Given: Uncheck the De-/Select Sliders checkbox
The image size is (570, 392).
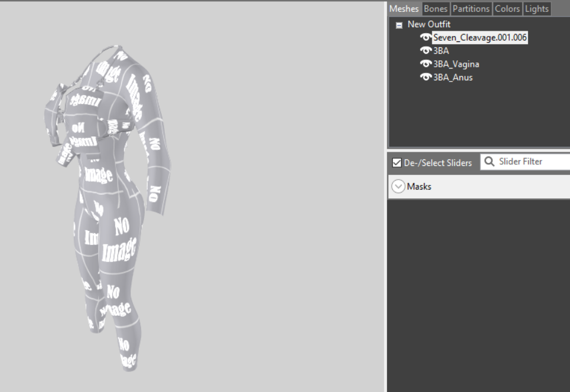Looking at the screenshot, I should (x=396, y=162).
